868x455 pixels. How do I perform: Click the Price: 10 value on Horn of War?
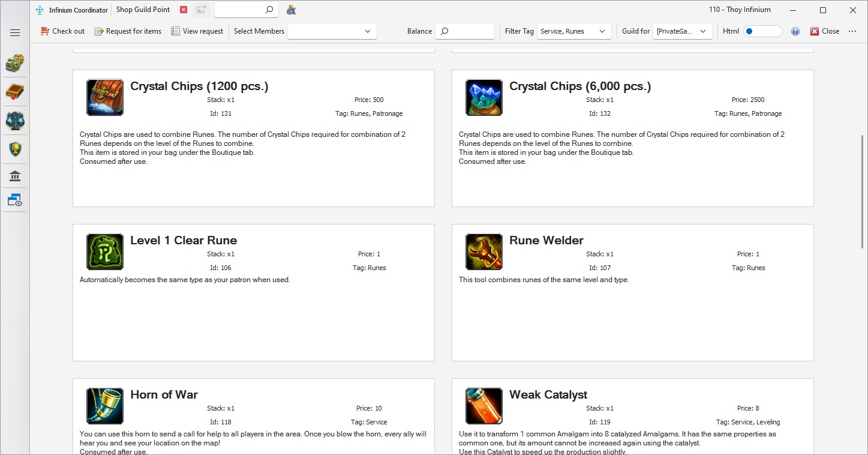(x=369, y=408)
